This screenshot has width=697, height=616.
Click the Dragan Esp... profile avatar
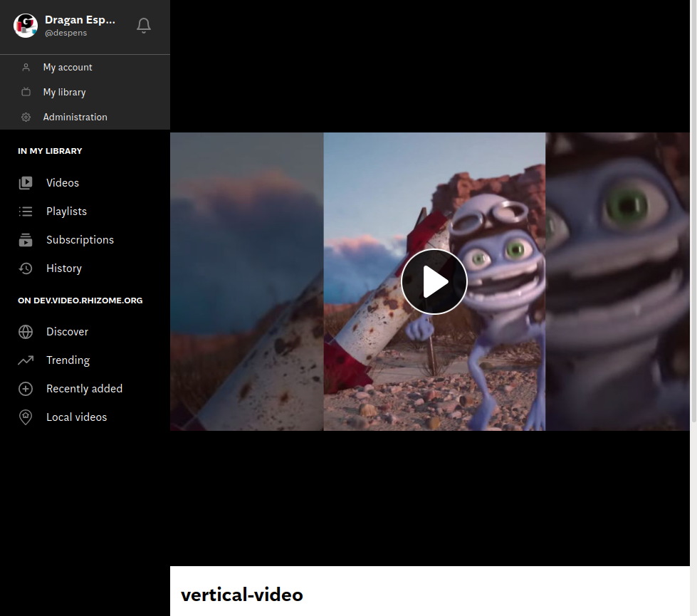click(26, 26)
